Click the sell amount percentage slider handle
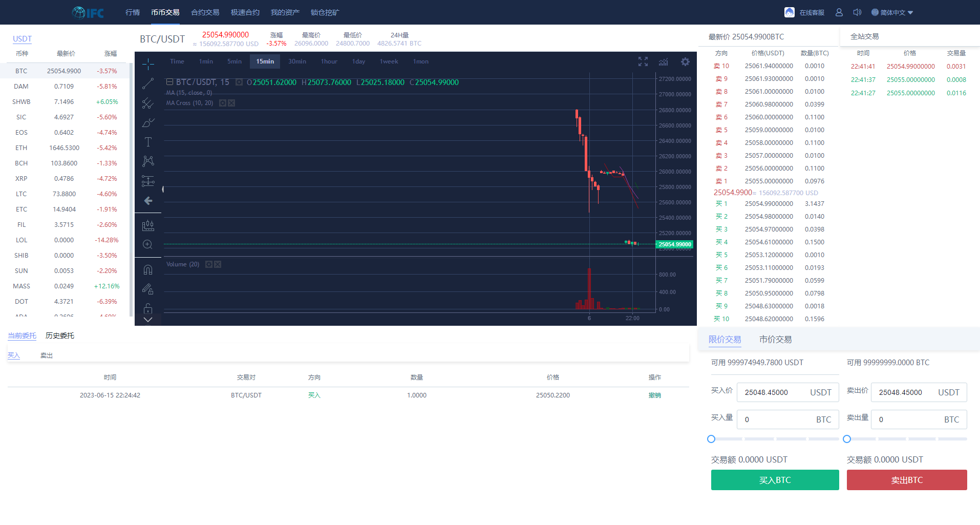Viewport: 980px width, 525px height. point(847,439)
